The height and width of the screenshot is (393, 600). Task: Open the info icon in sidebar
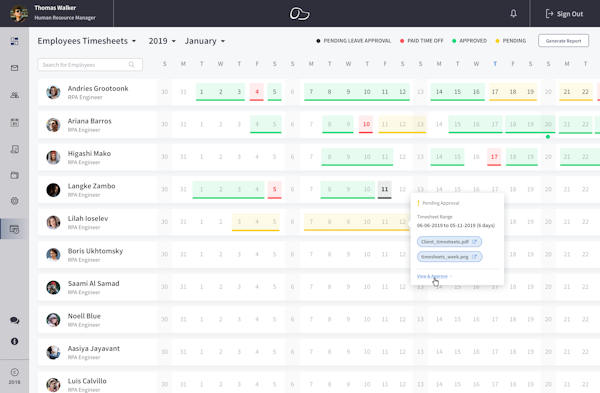pyautogui.click(x=15, y=341)
